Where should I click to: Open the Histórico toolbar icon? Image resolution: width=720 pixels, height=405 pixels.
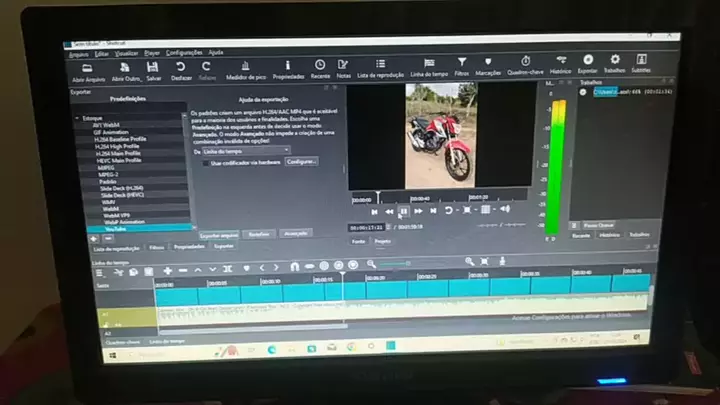(561, 61)
